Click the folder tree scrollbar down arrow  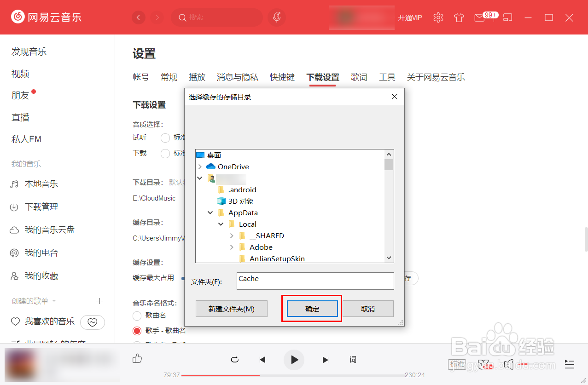389,258
